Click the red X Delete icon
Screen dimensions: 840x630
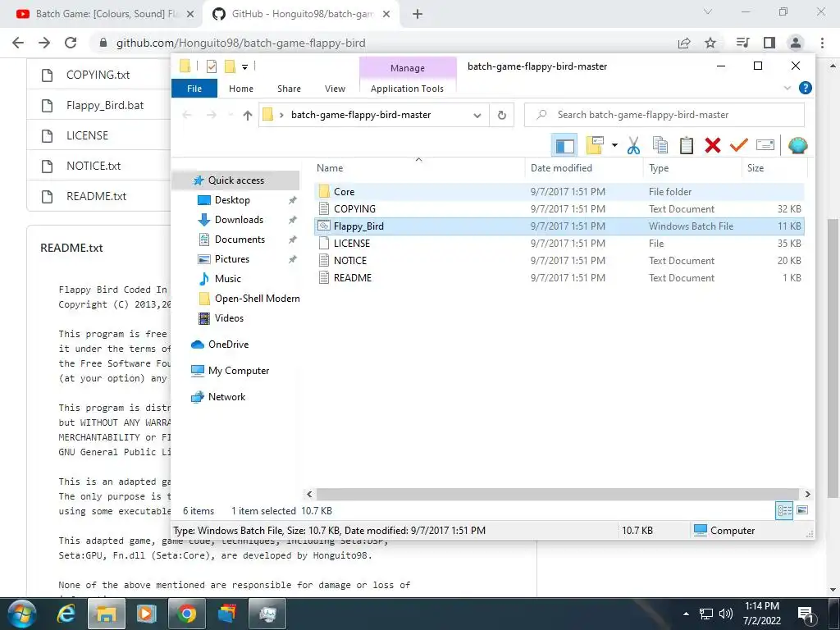[713, 145]
